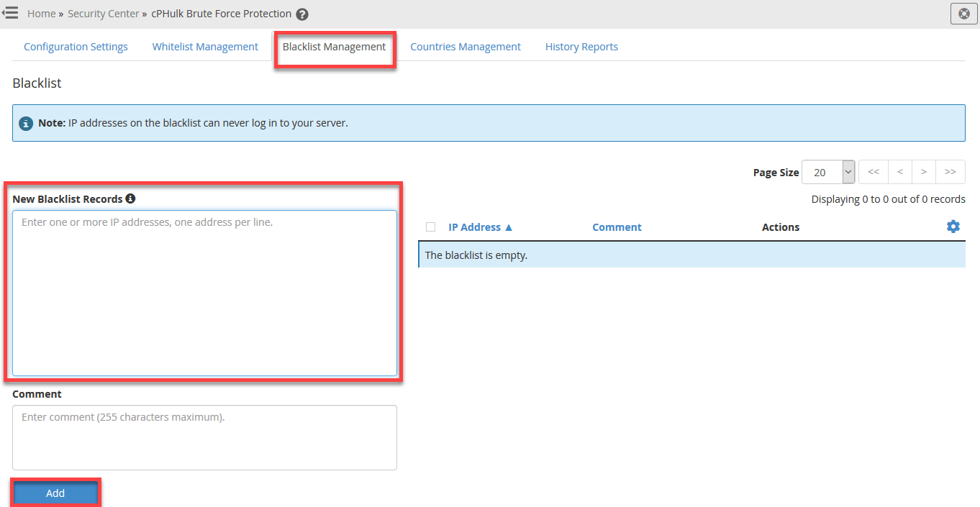The height and width of the screenshot is (507, 980).
Task: Open the cPHulk help question-mark icon
Action: tap(302, 14)
